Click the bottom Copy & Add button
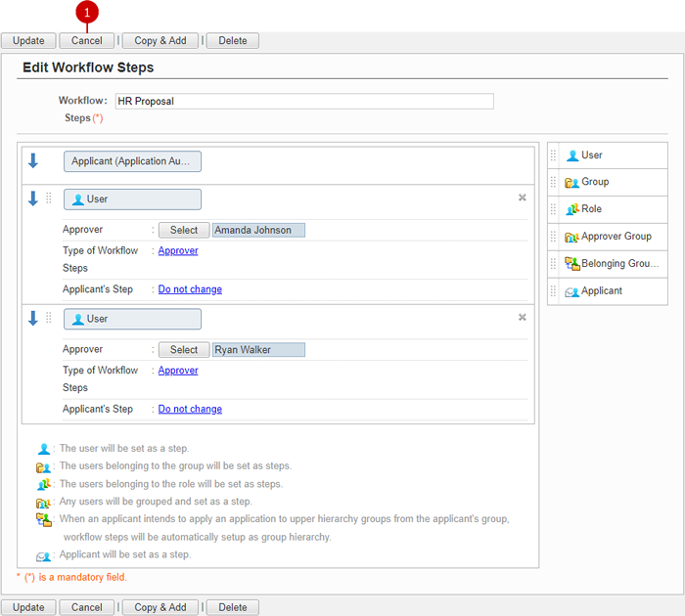 point(160,607)
